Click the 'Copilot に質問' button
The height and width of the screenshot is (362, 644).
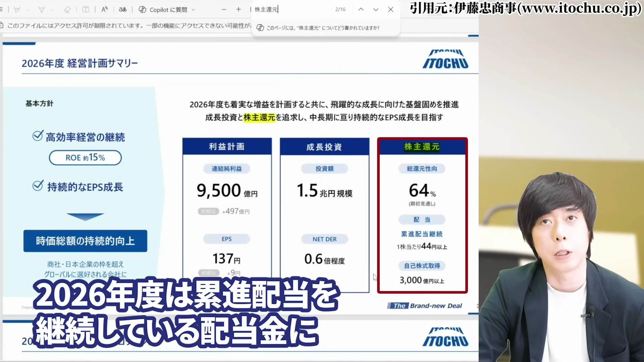coord(163,10)
